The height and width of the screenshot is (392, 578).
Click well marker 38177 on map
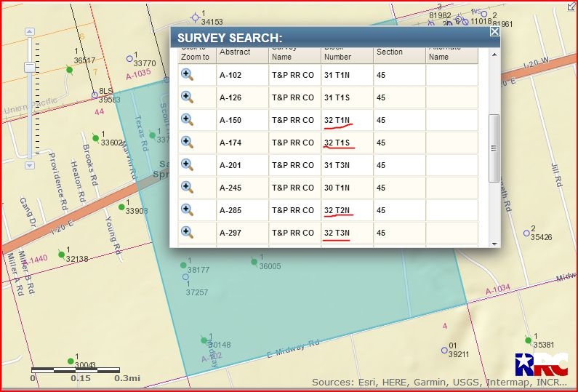tap(183, 265)
